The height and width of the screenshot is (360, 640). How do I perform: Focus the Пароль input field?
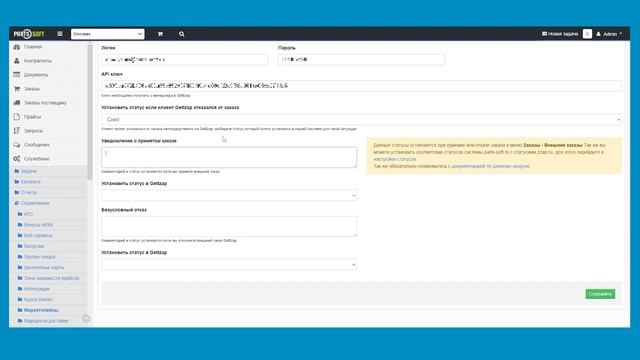361,60
